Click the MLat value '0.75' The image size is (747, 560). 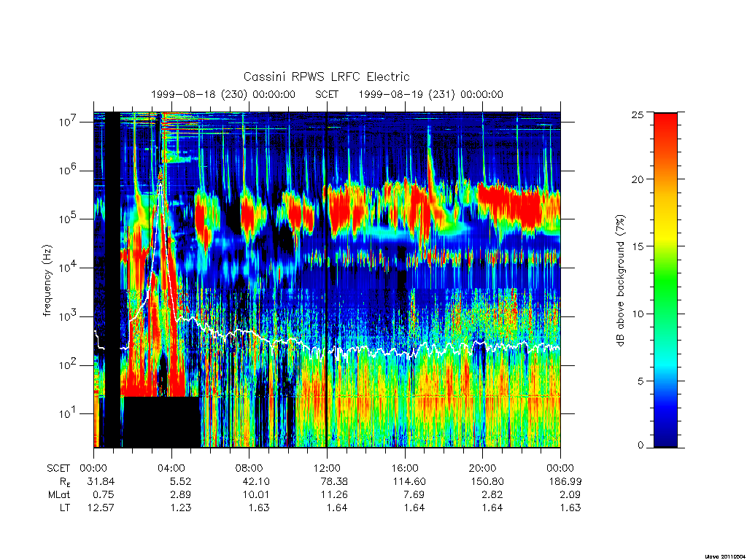pos(104,495)
